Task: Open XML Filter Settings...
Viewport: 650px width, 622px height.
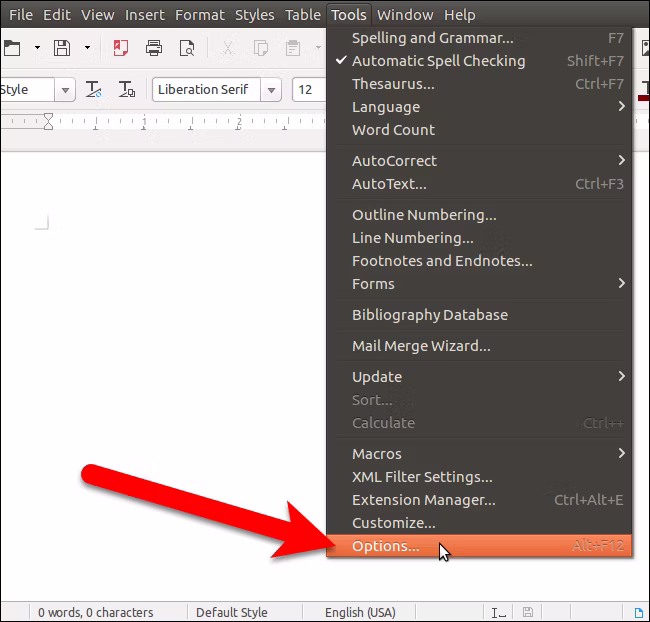Action: click(x=479, y=477)
